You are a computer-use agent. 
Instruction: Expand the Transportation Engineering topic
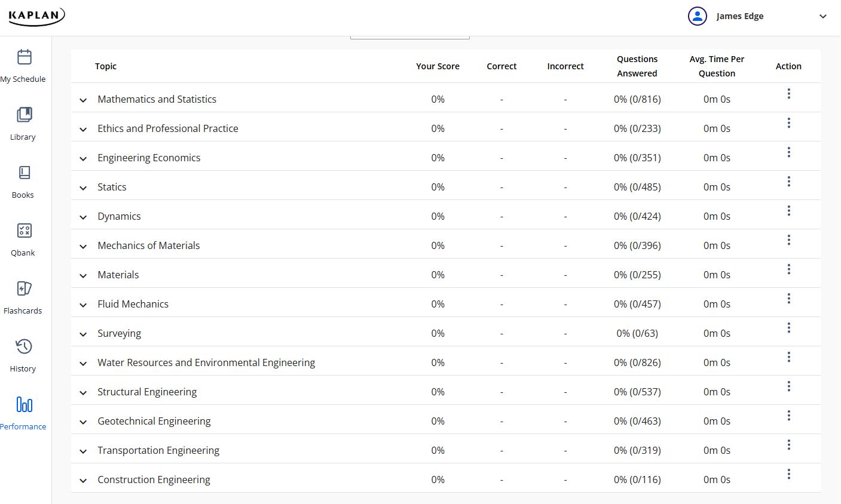tap(83, 451)
